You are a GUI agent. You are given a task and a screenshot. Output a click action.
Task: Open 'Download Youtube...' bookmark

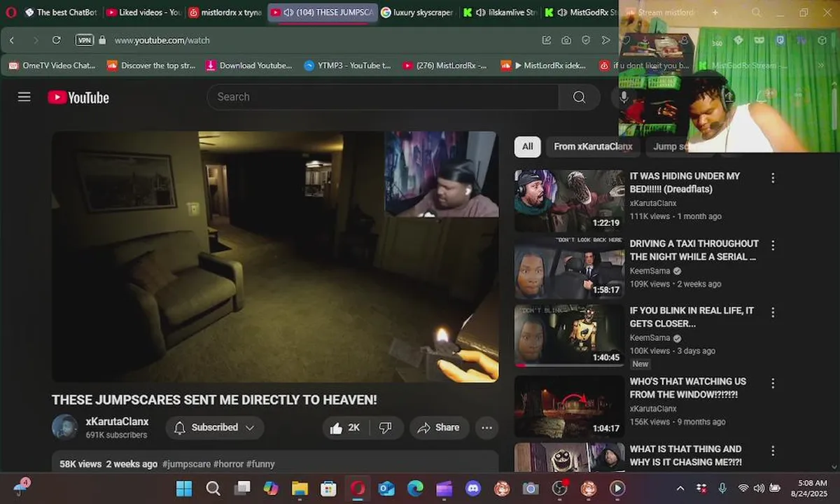[x=249, y=65]
